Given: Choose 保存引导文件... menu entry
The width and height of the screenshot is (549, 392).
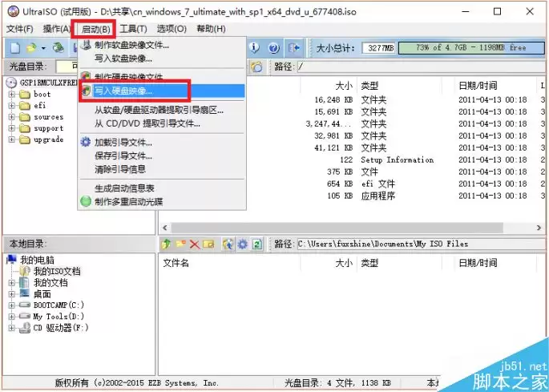Looking at the screenshot, I should 162,156.
